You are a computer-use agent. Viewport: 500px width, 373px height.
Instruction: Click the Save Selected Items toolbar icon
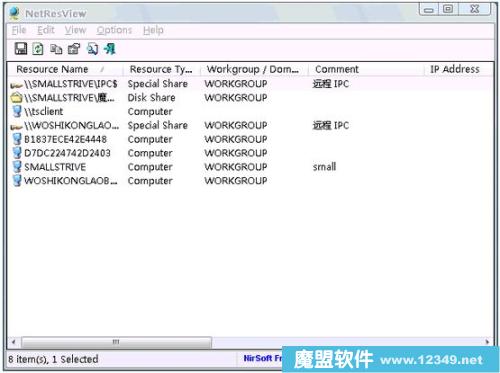click(21, 49)
